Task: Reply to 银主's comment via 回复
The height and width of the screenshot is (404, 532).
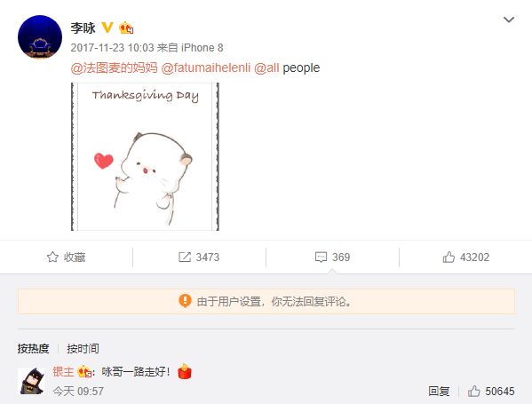Action: (439, 391)
